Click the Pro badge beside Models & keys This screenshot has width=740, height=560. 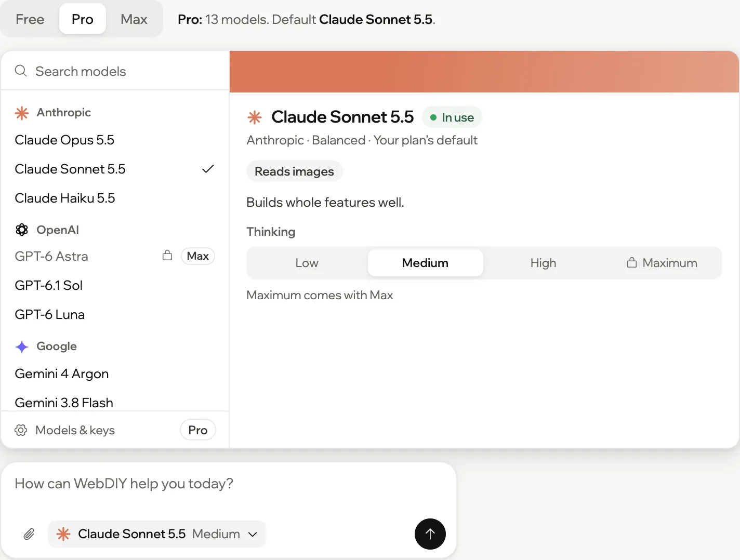[x=198, y=430]
